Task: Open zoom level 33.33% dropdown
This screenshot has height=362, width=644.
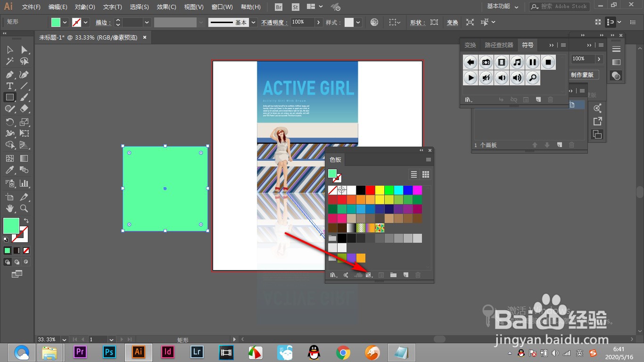Action: tap(64, 339)
